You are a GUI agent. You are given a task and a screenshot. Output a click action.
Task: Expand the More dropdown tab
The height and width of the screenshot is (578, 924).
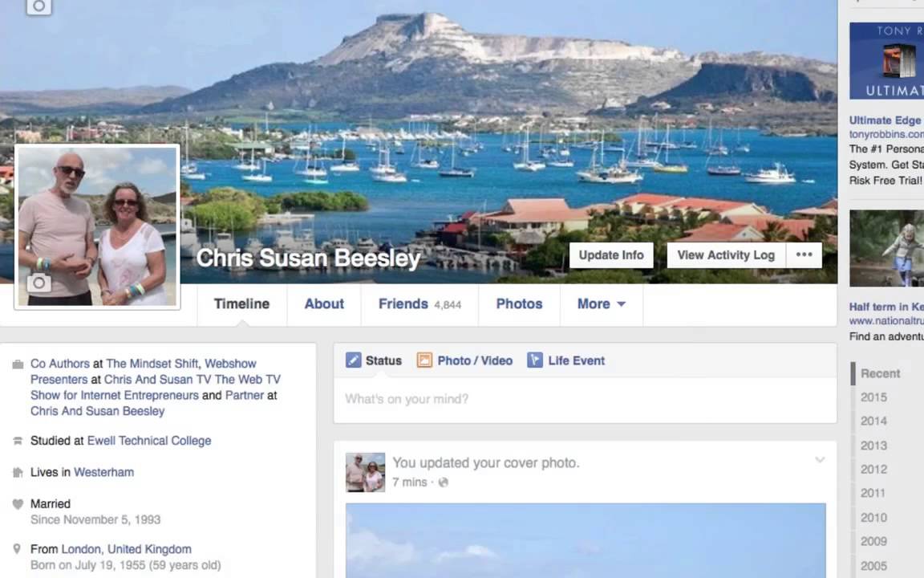click(601, 303)
